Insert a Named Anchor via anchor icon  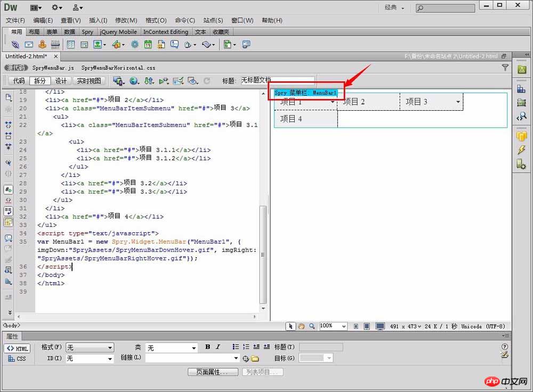pos(42,44)
